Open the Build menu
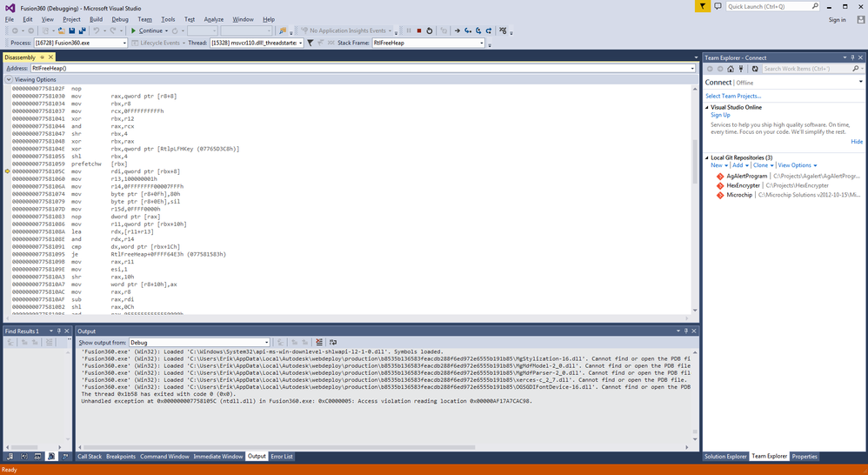Screen dimensions: 868x475 (x=96, y=19)
